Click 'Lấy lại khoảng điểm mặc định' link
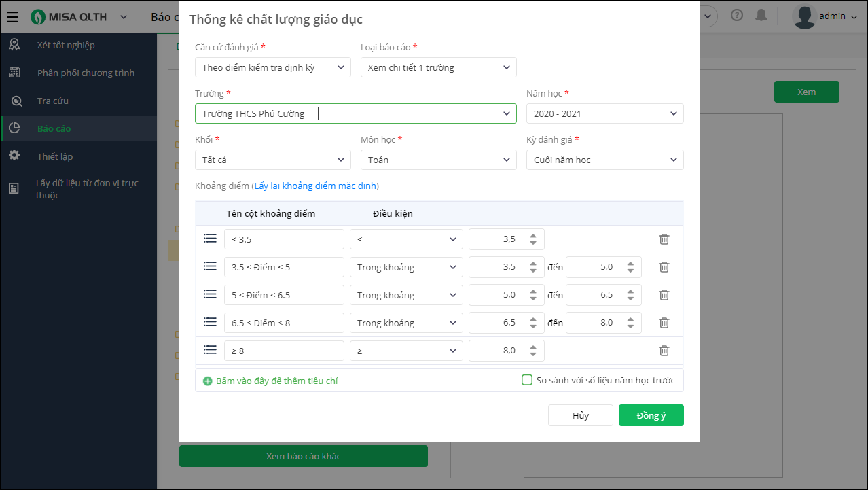Screen dimensions: 868x490 click(316, 186)
